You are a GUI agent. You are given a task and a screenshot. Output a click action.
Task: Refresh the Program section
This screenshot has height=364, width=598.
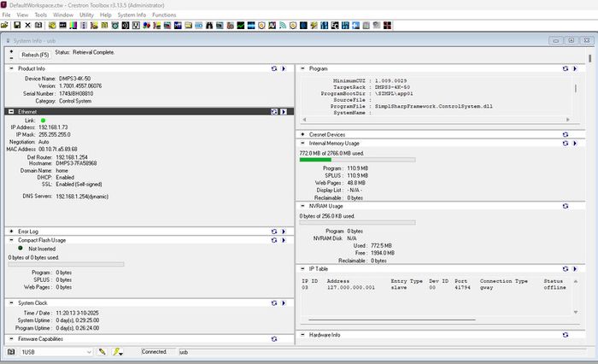click(566, 68)
